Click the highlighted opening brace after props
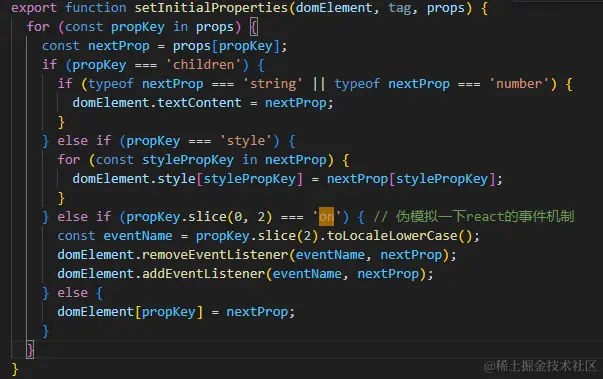Viewport: 603px width, 379px height. coord(254,27)
